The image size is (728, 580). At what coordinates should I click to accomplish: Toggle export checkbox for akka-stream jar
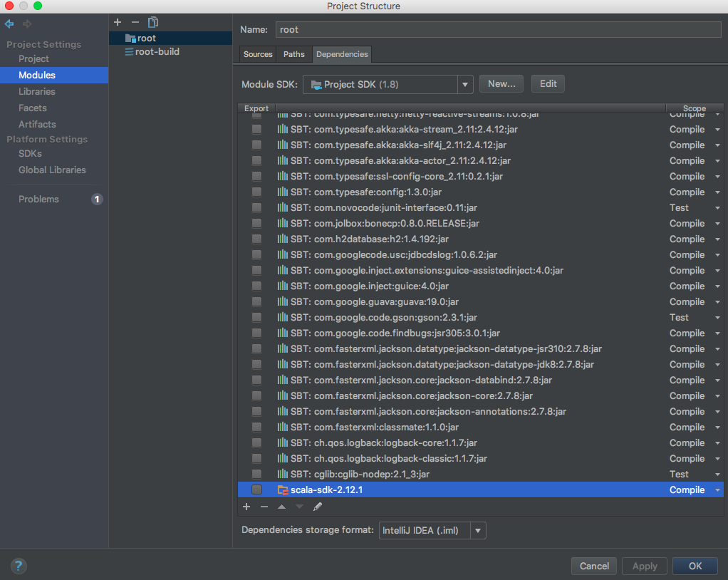(x=256, y=129)
